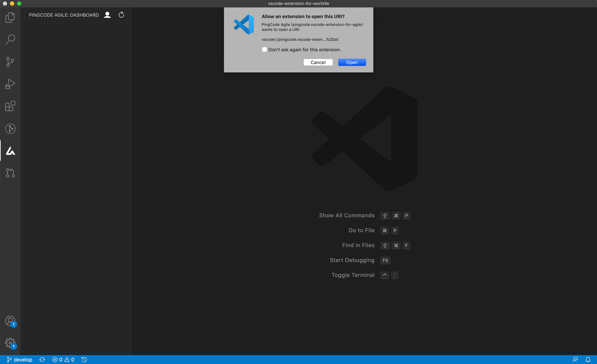597x364 pixels.
Task: Click the dialog heading about opening URI
Action: coord(303,16)
